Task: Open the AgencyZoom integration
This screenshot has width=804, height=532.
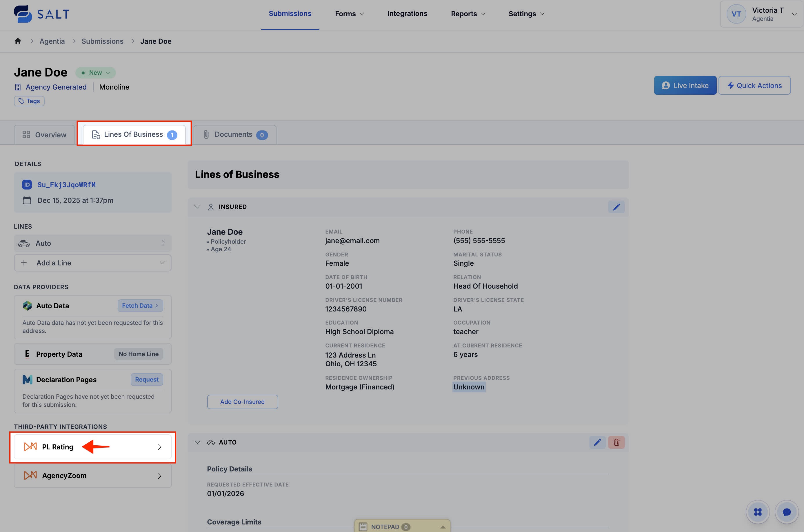Action: tap(92, 475)
